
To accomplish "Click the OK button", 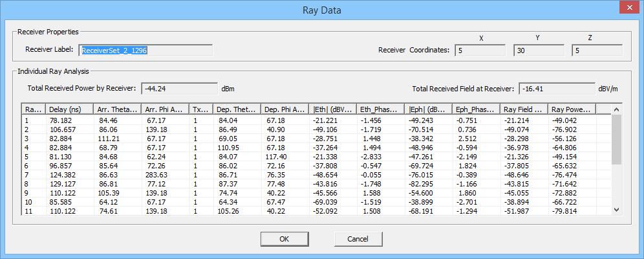I will click(x=284, y=238).
